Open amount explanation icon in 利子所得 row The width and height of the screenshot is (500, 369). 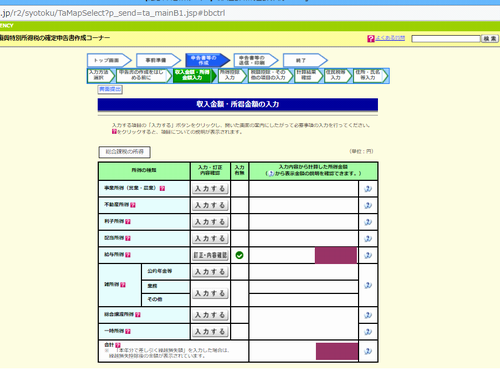coord(368,222)
